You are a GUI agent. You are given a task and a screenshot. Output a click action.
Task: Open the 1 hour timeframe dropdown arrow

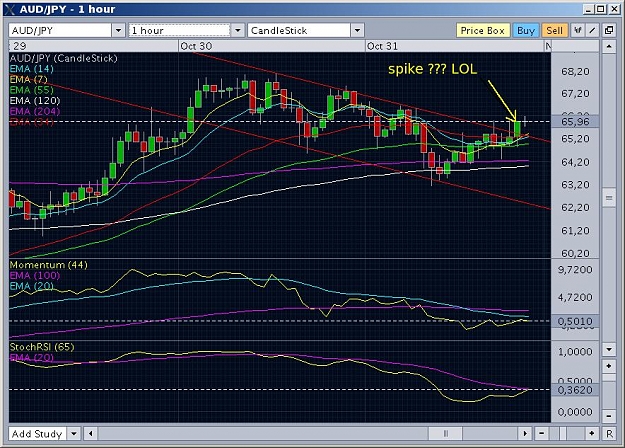238,30
